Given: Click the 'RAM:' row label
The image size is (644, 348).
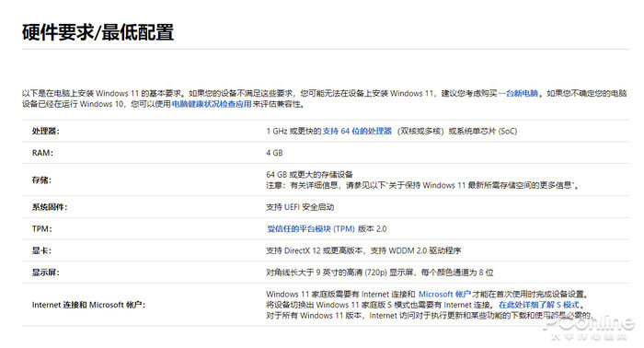Looking at the screenshot, I should pos(42,153).
